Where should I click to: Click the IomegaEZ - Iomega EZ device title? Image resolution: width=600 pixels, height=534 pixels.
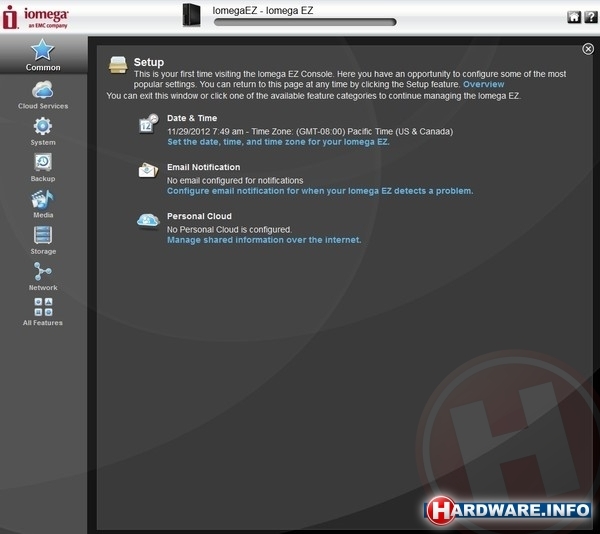tap(262, 10)
